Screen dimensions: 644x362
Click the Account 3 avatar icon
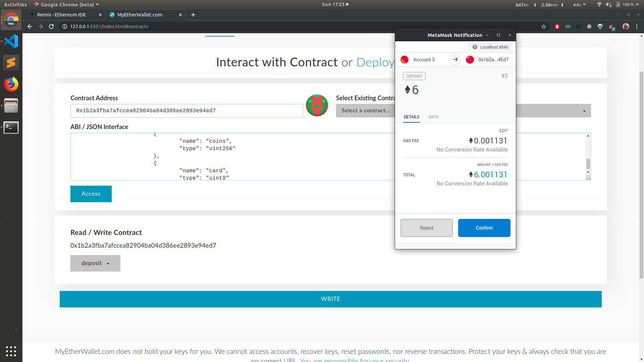point(405,60)
